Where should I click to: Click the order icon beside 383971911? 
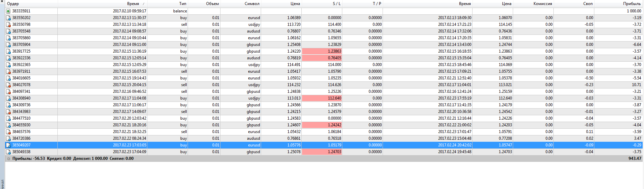point(8,71)
